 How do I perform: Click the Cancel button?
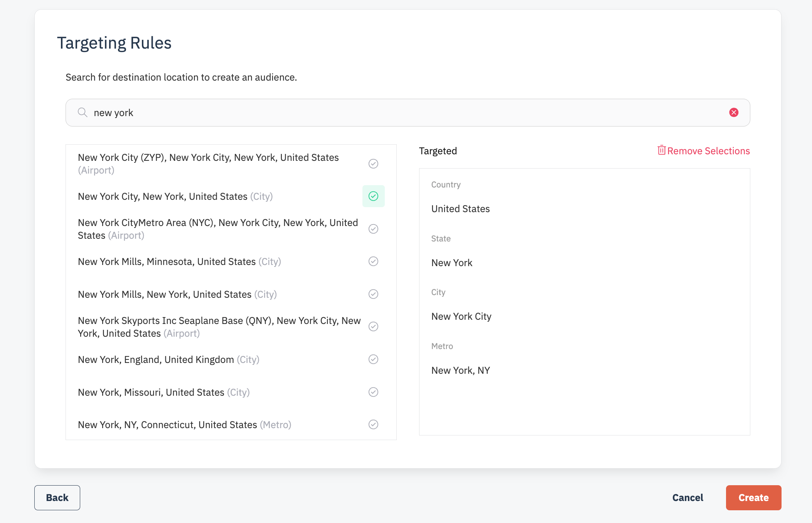coord(687,498)
